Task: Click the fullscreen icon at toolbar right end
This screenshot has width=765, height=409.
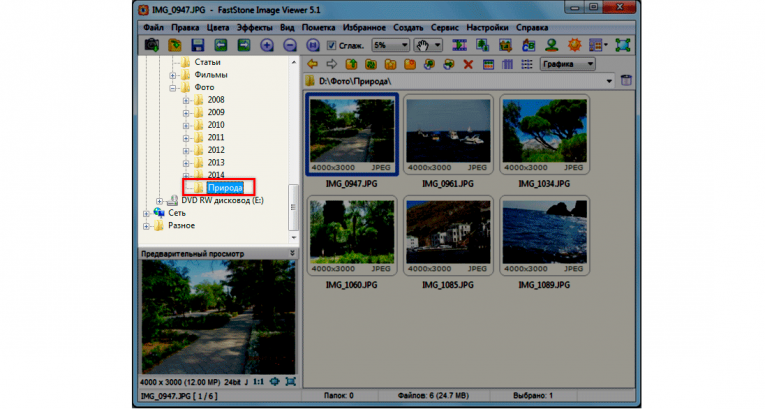Action: coord(623,45)
